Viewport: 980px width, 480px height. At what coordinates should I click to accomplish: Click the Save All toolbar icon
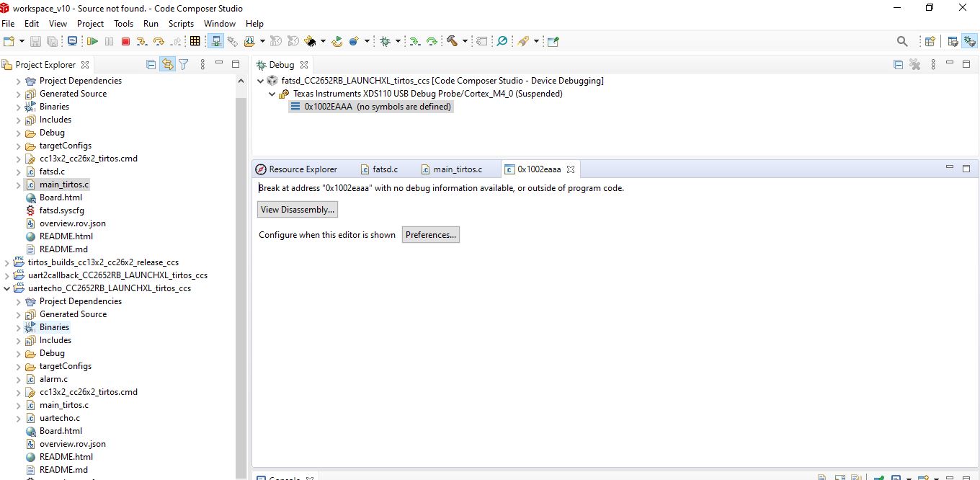52,41
